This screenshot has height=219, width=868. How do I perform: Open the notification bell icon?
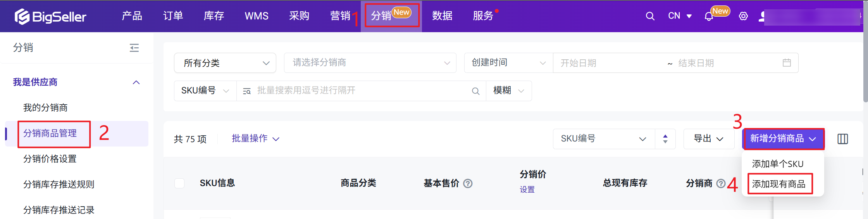pos(709,17)
